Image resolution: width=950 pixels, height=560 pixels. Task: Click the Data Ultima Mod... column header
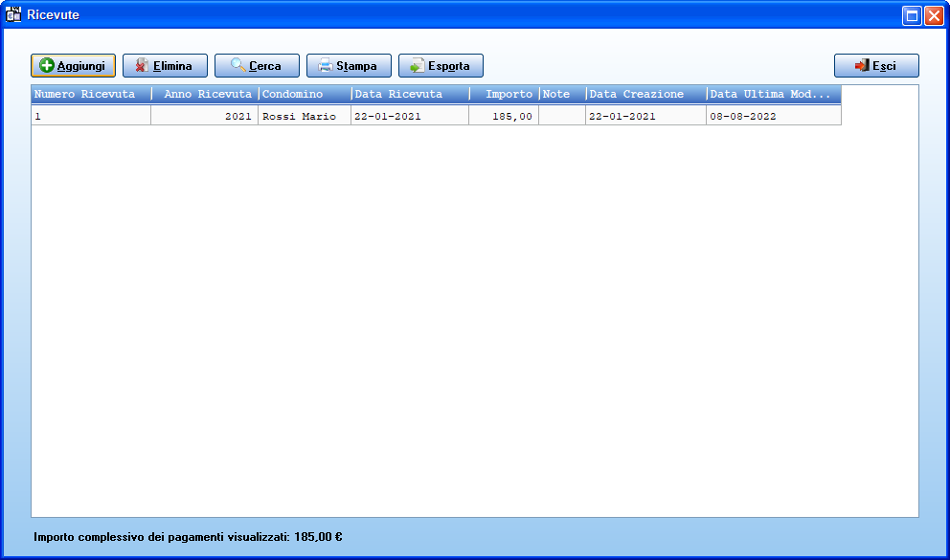tap(774, 95)
